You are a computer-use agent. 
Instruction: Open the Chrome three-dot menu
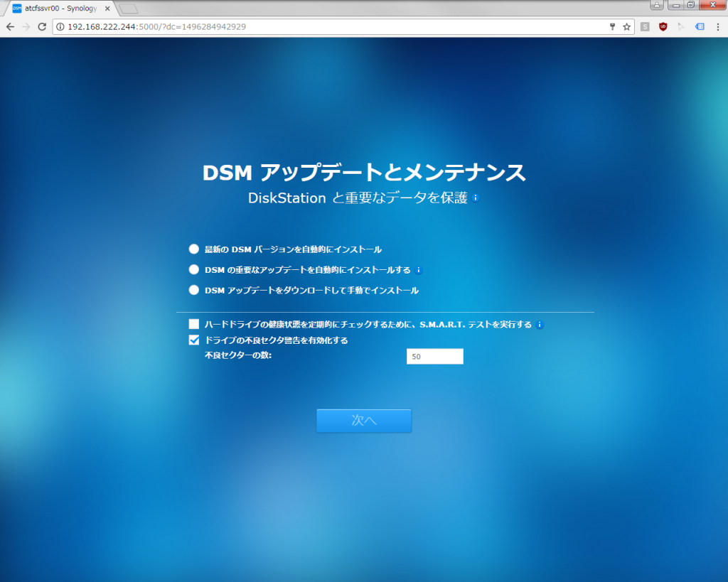click(718, 27)
